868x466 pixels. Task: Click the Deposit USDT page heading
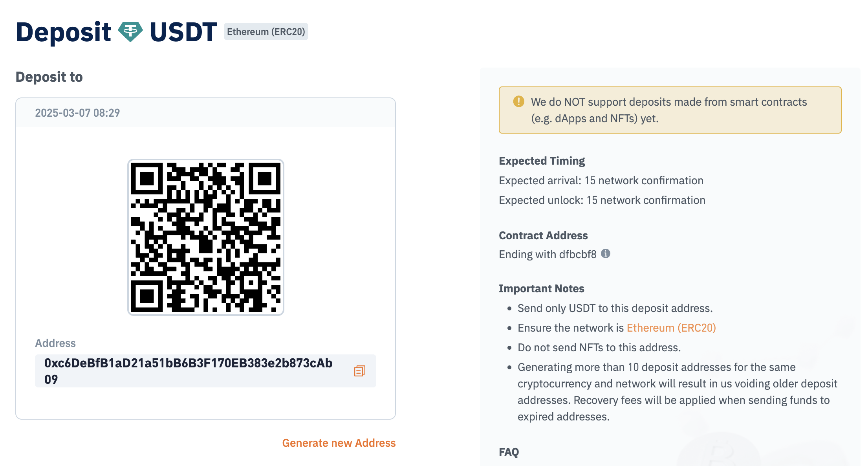point(116,32)
